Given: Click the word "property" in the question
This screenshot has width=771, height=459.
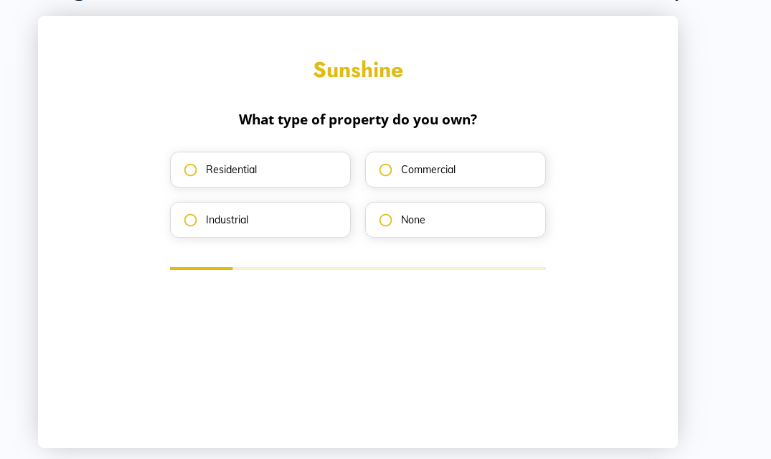Looking at the screenshot, I should (357, 120).
